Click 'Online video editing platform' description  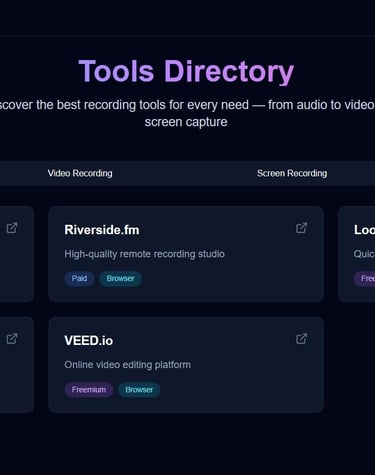[127, 365]
